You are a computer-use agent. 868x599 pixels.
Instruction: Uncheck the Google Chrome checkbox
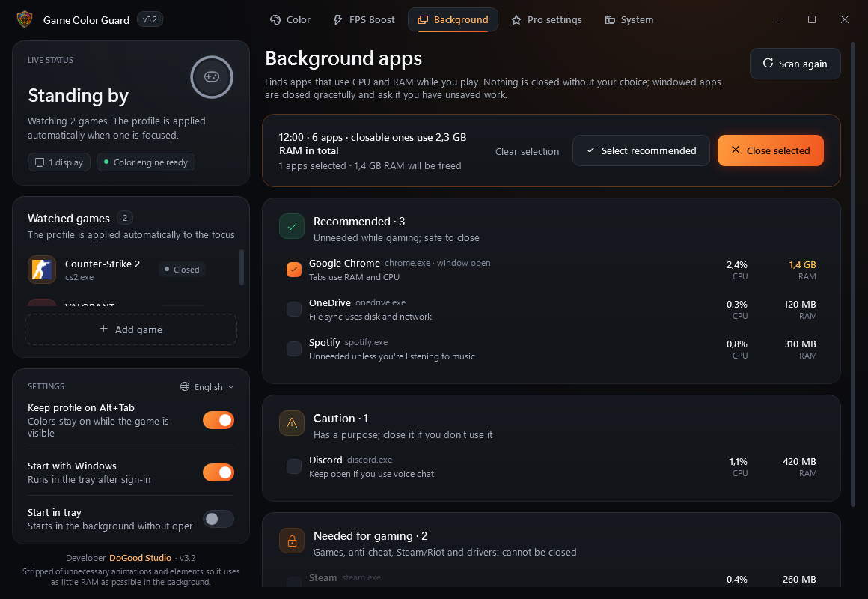pos(294,270)
